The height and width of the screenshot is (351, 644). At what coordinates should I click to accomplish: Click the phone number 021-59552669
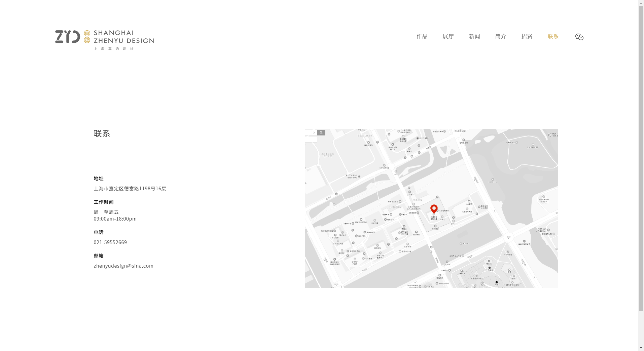110,242
